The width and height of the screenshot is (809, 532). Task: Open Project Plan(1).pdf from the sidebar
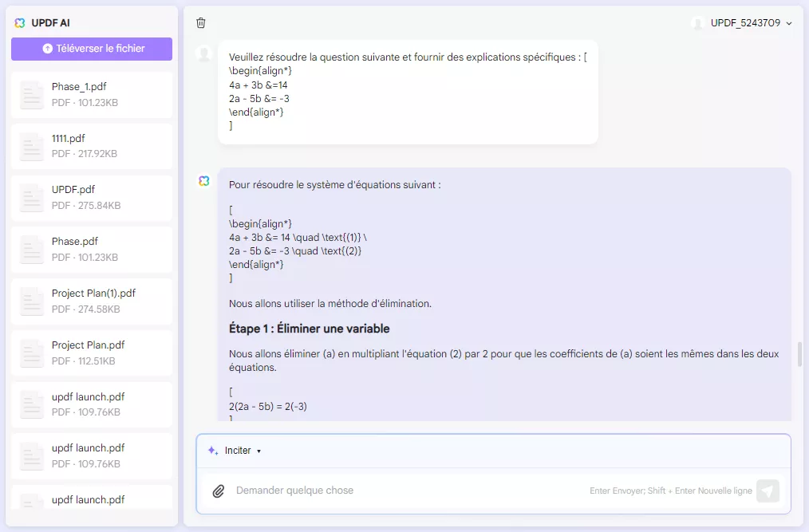click(91, 301)
